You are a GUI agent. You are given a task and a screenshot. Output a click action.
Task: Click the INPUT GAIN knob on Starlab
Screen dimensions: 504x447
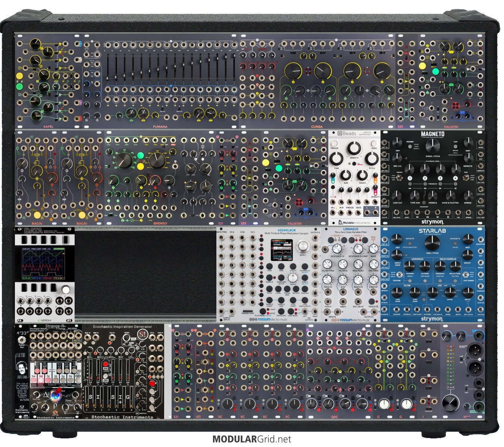tap(397, 255)
